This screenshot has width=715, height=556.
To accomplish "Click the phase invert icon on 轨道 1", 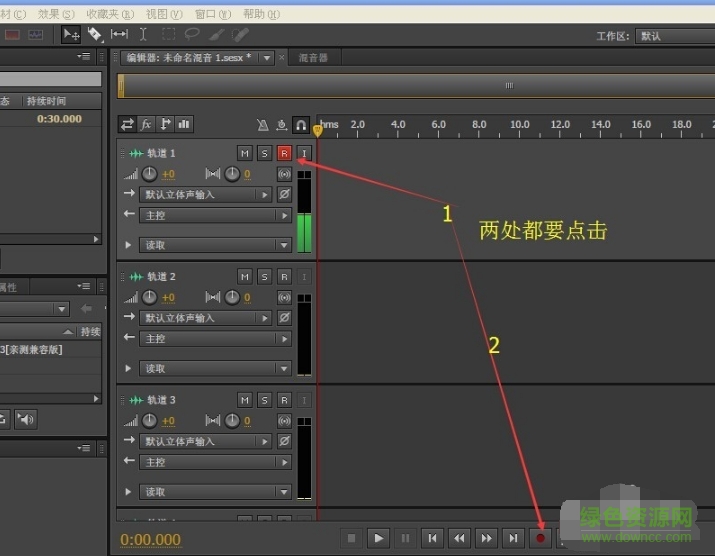I will [284, 194].
